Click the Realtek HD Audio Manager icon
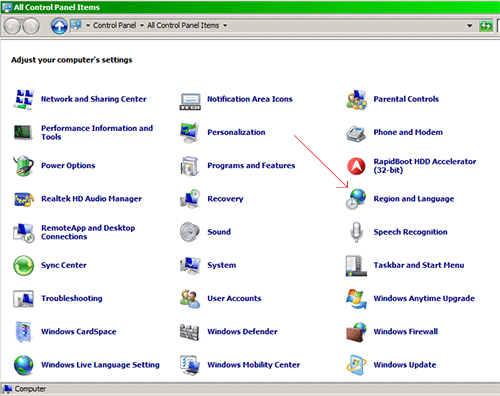This screenshot has width=500, height=396. pyautogui.click(x=24, y=199)
